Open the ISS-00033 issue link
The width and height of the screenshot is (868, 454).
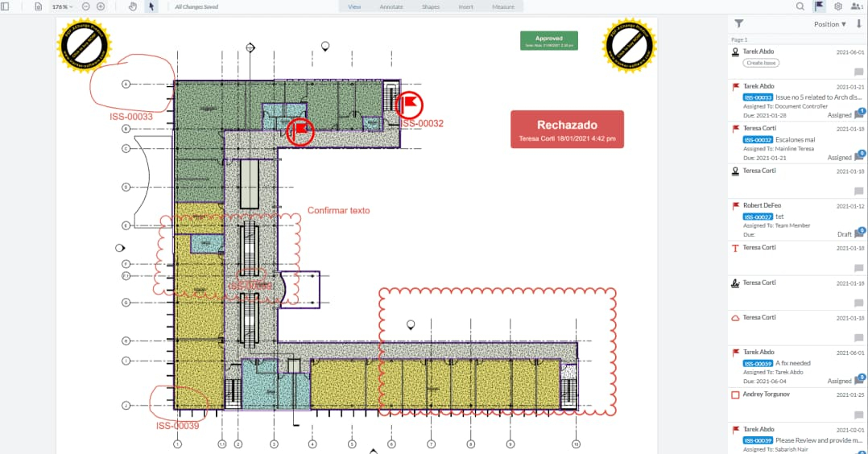758,97
